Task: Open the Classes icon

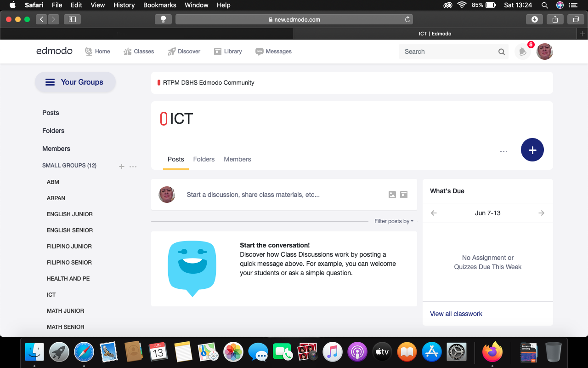Action: click(x=127, y=51)
